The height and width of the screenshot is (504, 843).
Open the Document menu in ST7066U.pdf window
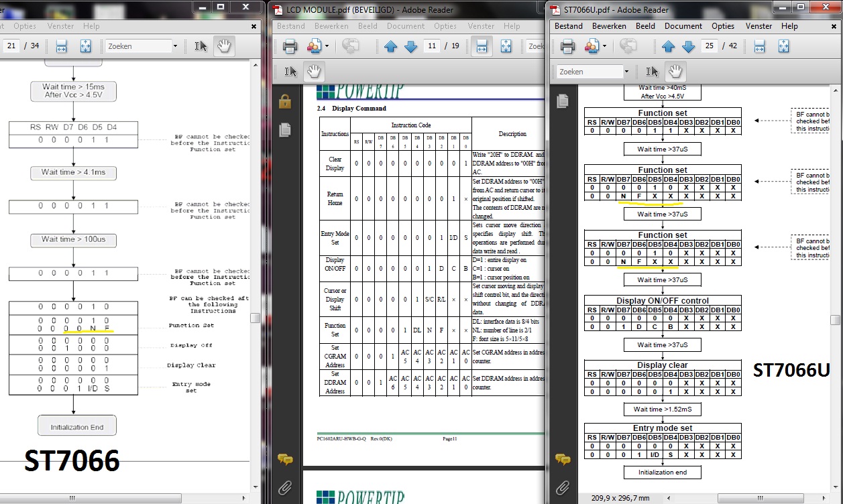tap(684, 26)
